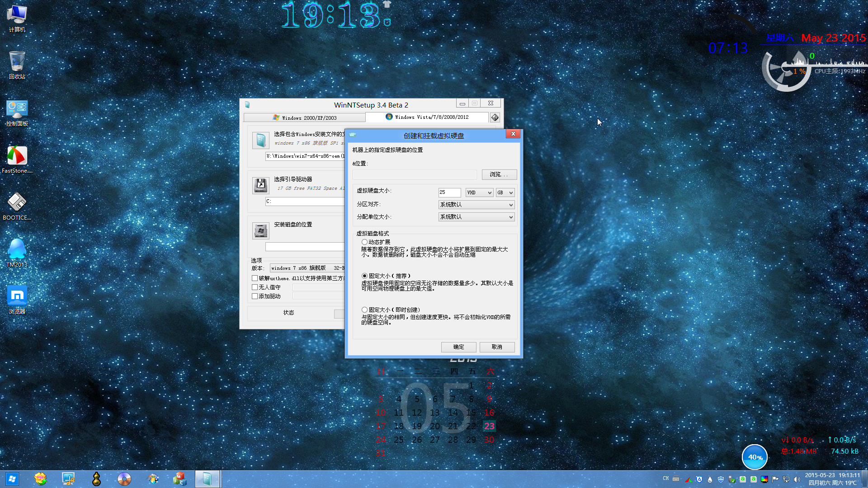The height and width of the screenshot is (488, 868).
Task: Select the WinNTSetup taskbar button
Action: [x=208, y=479]
